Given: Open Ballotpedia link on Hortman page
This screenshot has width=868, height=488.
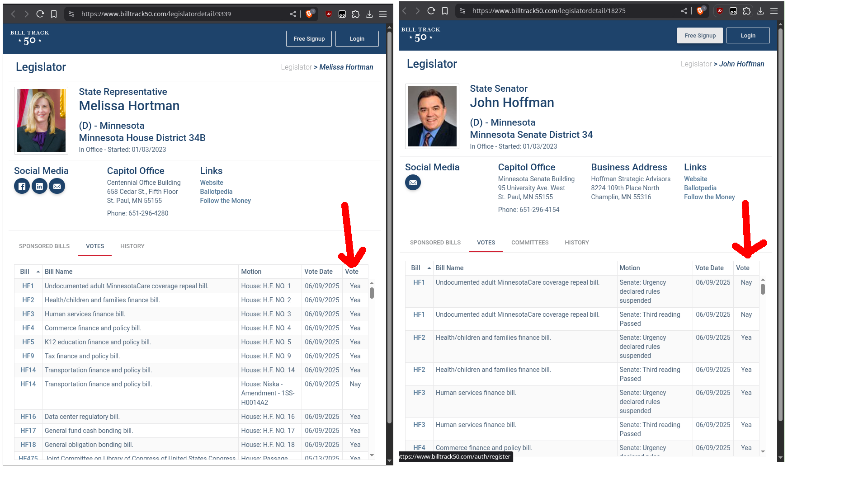Looking at the screenshot, I should click(216, 192).
